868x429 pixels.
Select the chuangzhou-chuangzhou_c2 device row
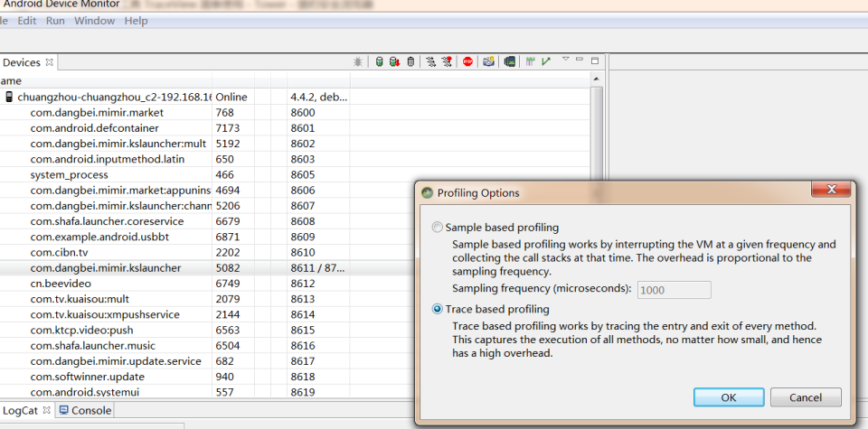[x=295, y=97]
